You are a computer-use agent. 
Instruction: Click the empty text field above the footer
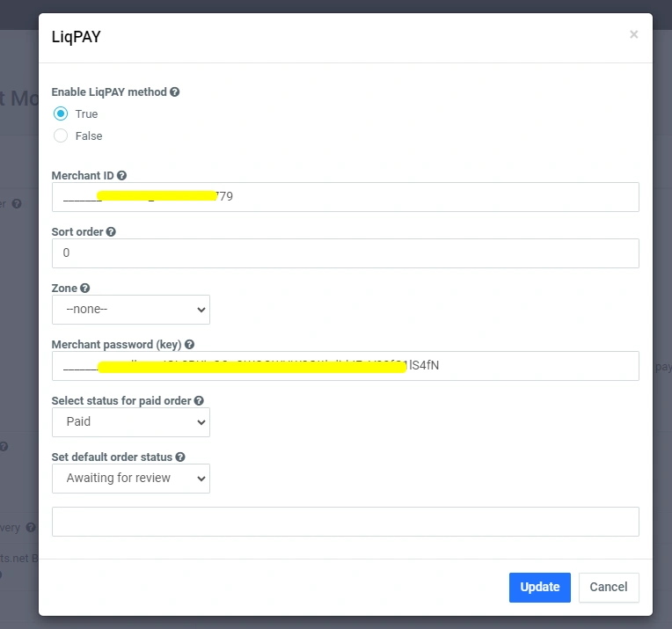pyautogui.click(x=345, y=522)
